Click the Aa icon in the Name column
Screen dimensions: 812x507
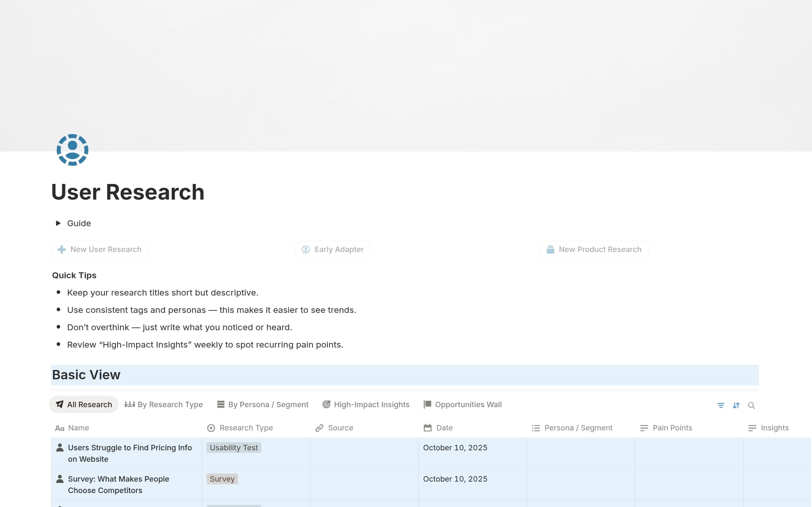(x=60, y=428)
